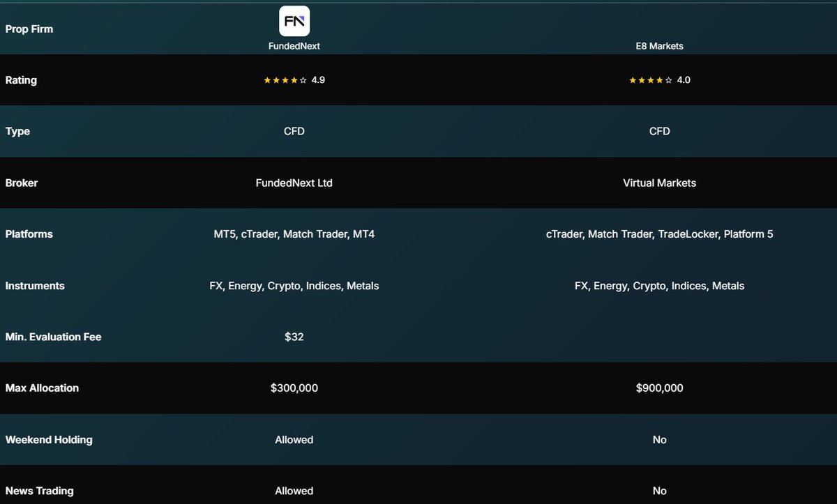The image size is (837, 504).
Task: Select the Rating row label
Action: [21, 79]
